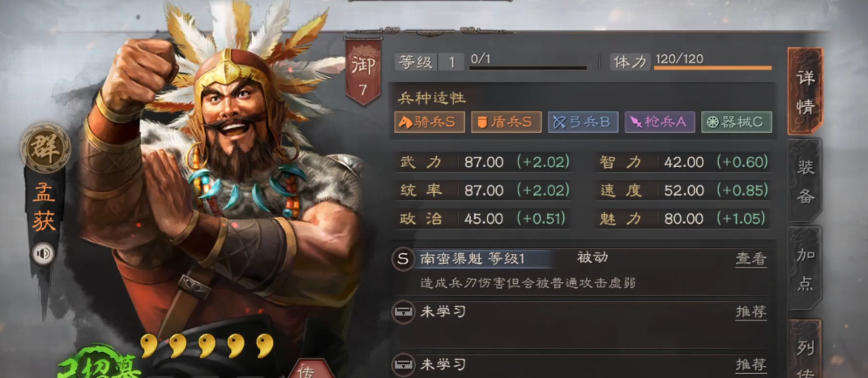Open the 列传 biography tab
The width and height of the screenshot is (868, 378).
pos(806,349)
